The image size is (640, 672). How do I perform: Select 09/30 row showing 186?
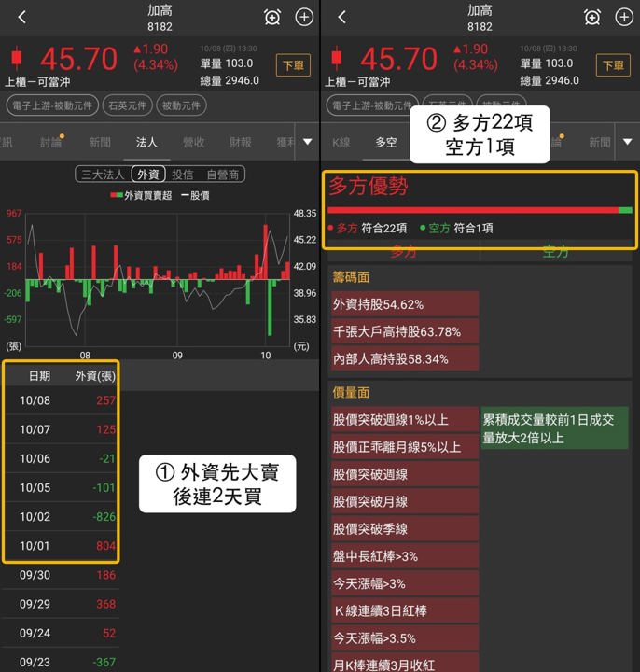pyautogui.click(x=61, y=575)
